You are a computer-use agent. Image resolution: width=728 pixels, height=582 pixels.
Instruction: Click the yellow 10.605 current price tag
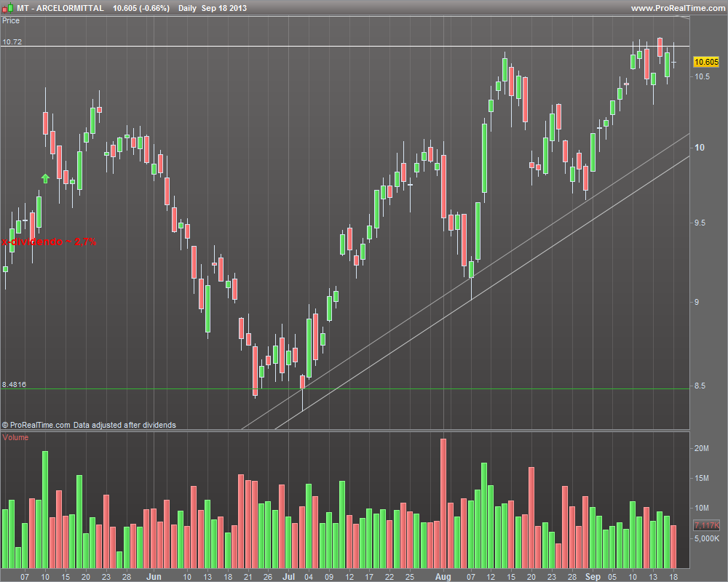click(706, 62)
